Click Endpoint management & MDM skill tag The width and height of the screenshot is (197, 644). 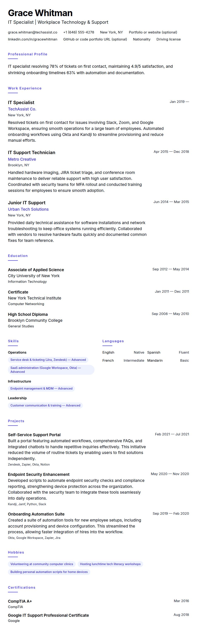(x=42, y=389)
